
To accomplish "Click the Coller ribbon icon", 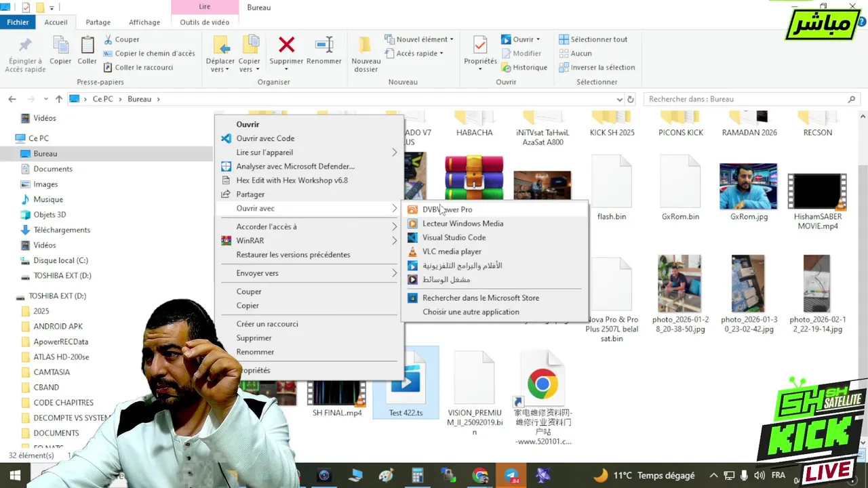I will click(x=87, y=52).
